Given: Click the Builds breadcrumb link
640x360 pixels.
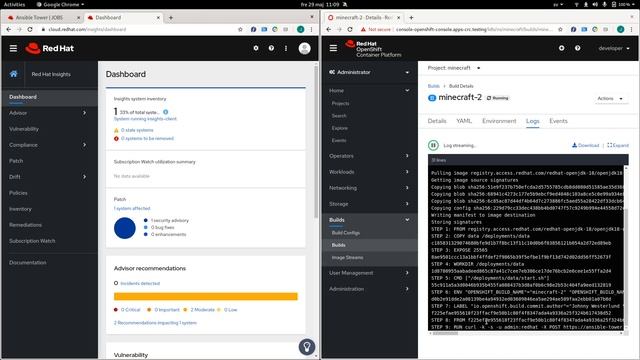Looking at the screenshot, I should tap(433, 86).
